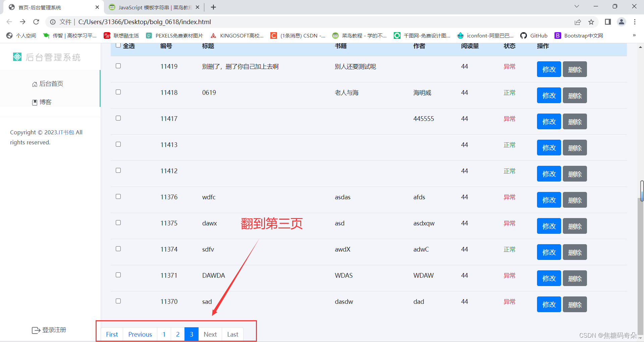Open the 传智 高校学习平台 bookmark
Image resolution: width=644 pixels, height=342 pixels.
point(70,36)
